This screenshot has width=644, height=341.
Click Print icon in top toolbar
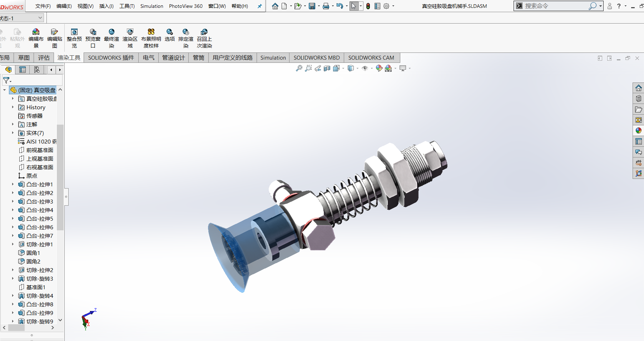326,6
